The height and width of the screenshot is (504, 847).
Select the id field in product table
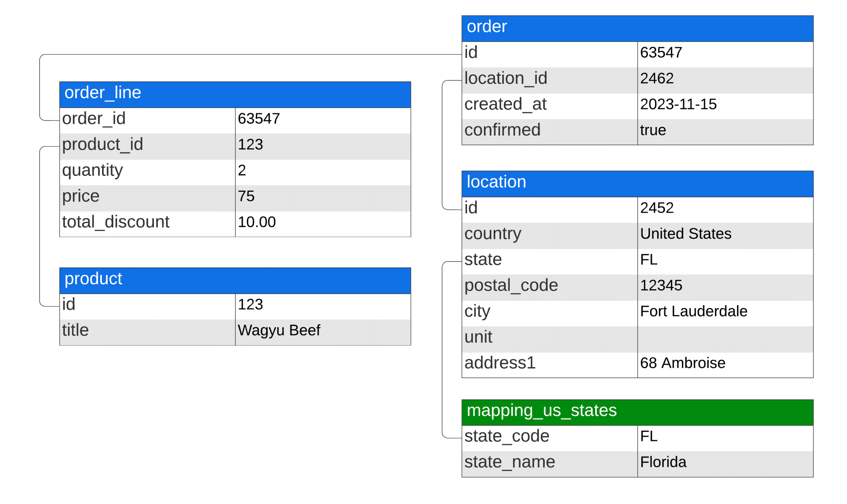click(68, 304)
